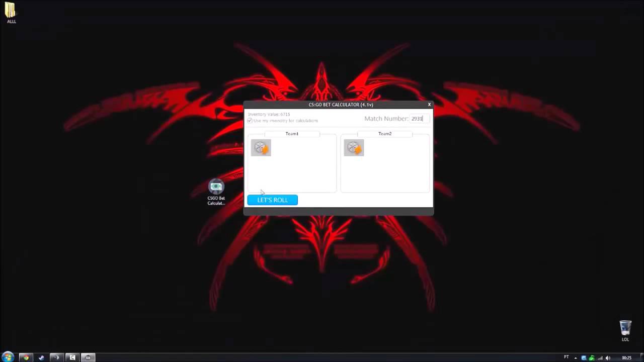This screenshot has height=362, width=644.
Task: Show hidden system tray icons
Action: 576,358
